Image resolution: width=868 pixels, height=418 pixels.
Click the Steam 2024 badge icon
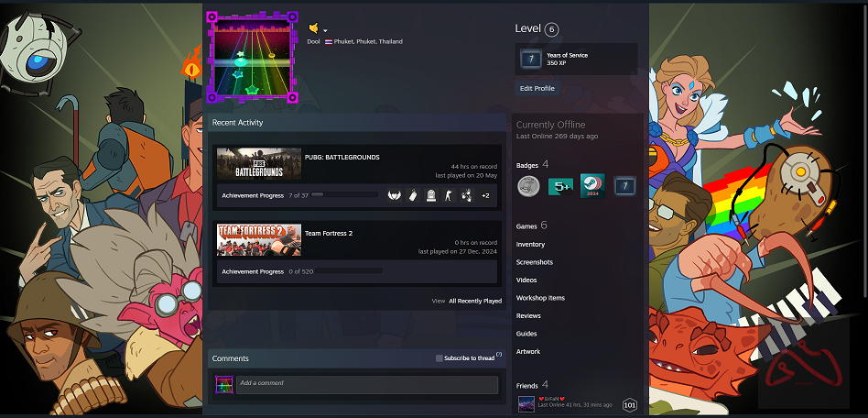click(x=592, y=186)
